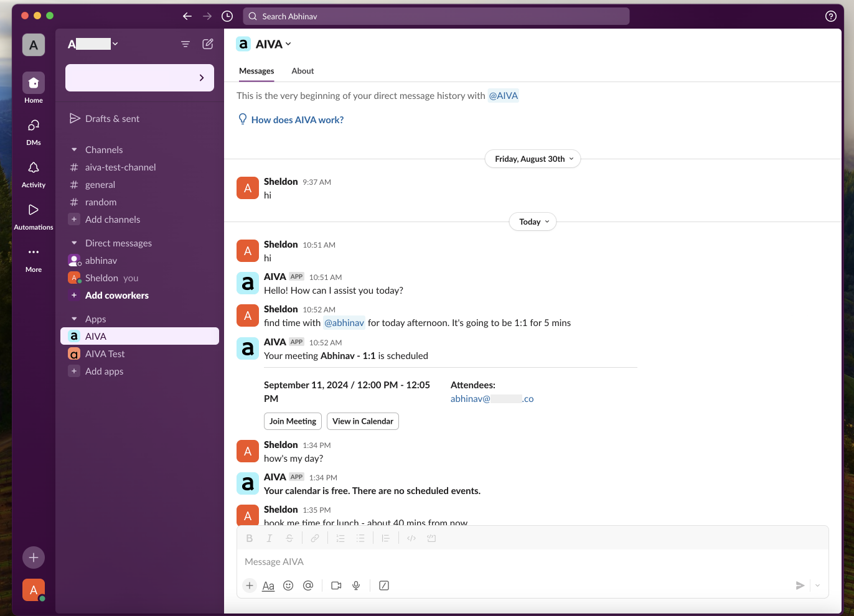Attach a file with plus icon
This screenshot has width=854, height=616.
click(x=250, y=586)
